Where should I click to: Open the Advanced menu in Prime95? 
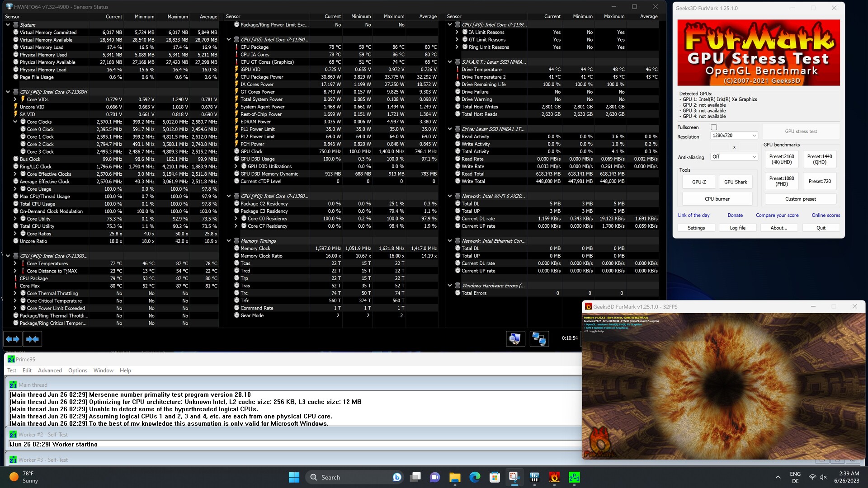pos(50,371)
